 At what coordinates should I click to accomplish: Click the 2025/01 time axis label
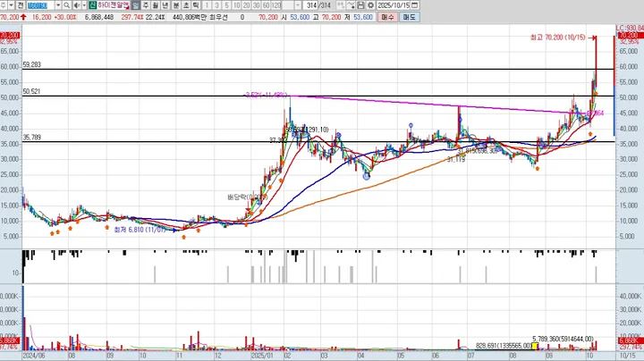261,356
